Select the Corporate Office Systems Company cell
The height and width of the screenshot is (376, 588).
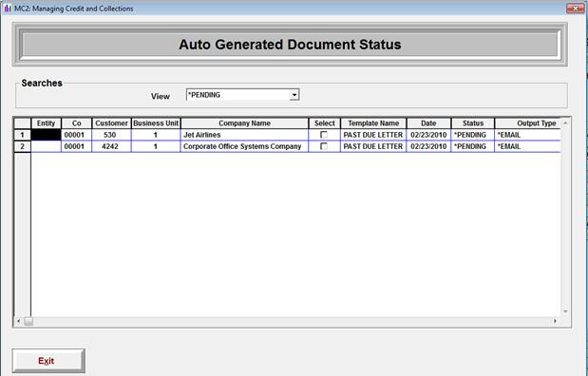[x=244, y=146]
